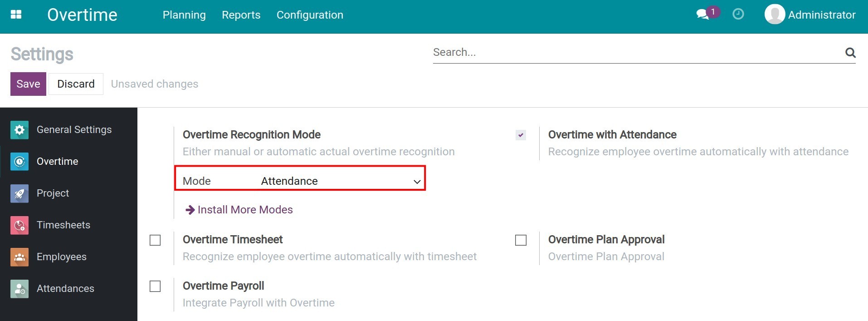The image size is (868, 321).
Task: Enable the Overtime Plan Approval checkbox
Action: tap(521, 240)
